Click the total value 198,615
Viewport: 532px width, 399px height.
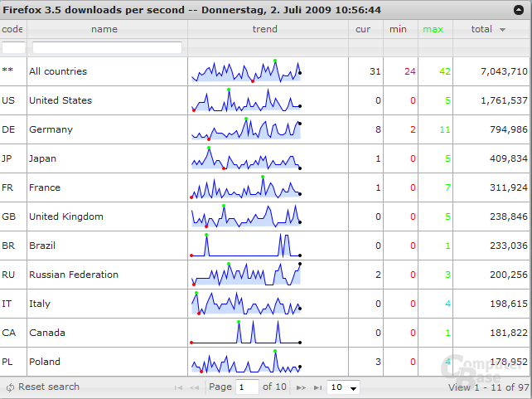pos(509,304)
